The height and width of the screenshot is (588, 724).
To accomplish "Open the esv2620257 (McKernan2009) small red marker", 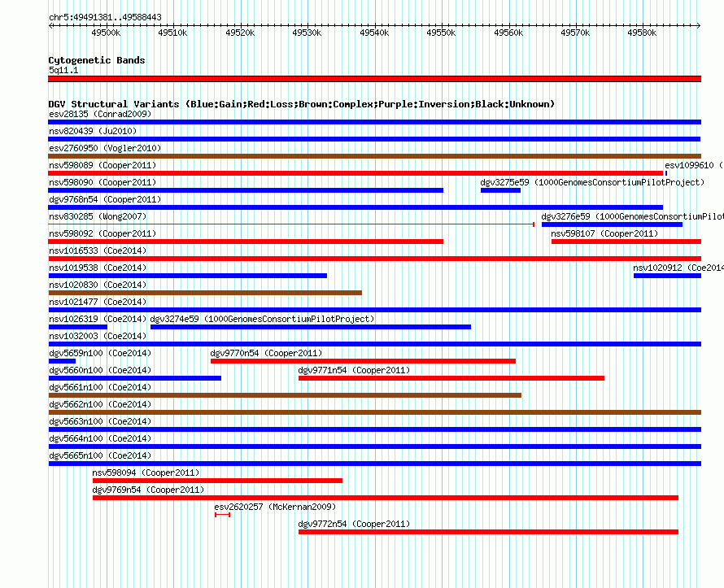I will 223,515.
